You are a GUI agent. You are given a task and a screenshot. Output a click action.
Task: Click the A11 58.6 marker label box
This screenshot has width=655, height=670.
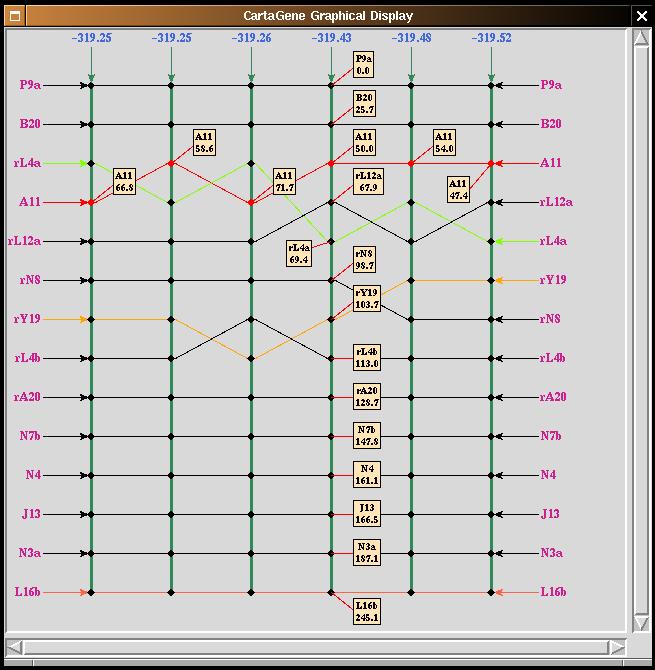[204, 142]
